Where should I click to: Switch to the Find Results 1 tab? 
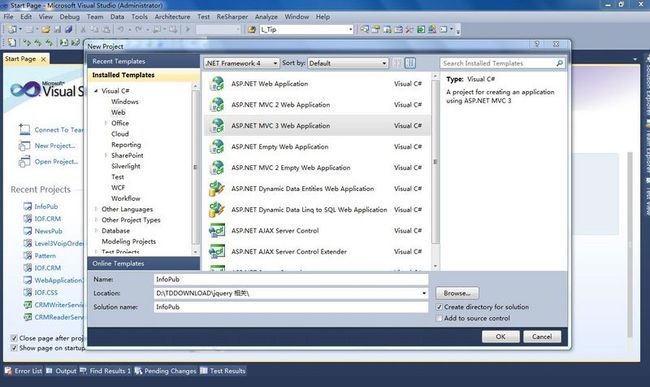[x=105, y=371]
